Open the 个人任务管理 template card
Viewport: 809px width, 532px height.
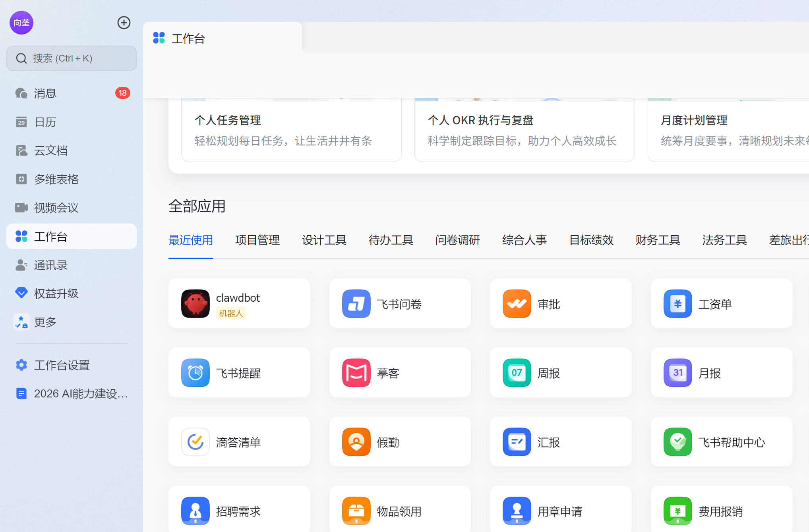[291, 130]
